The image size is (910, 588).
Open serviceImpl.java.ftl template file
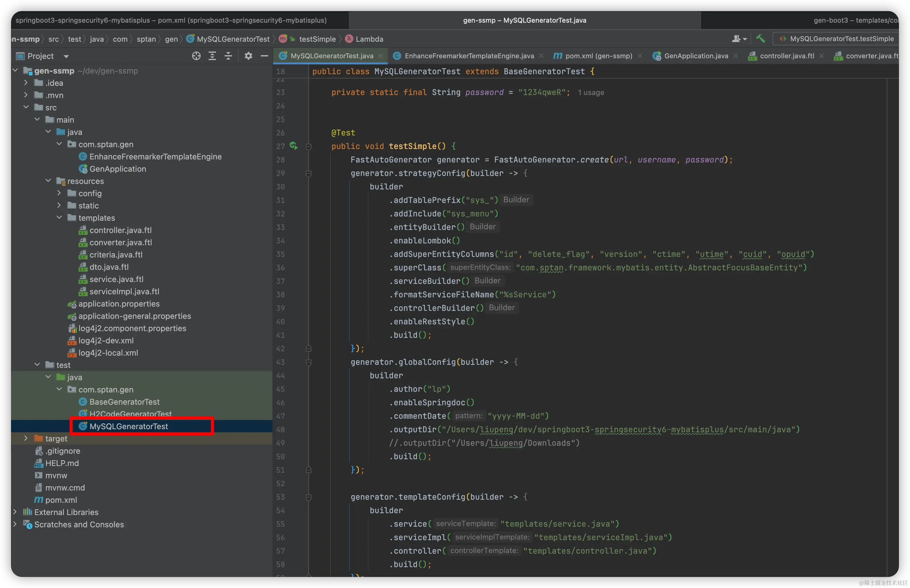124,291
